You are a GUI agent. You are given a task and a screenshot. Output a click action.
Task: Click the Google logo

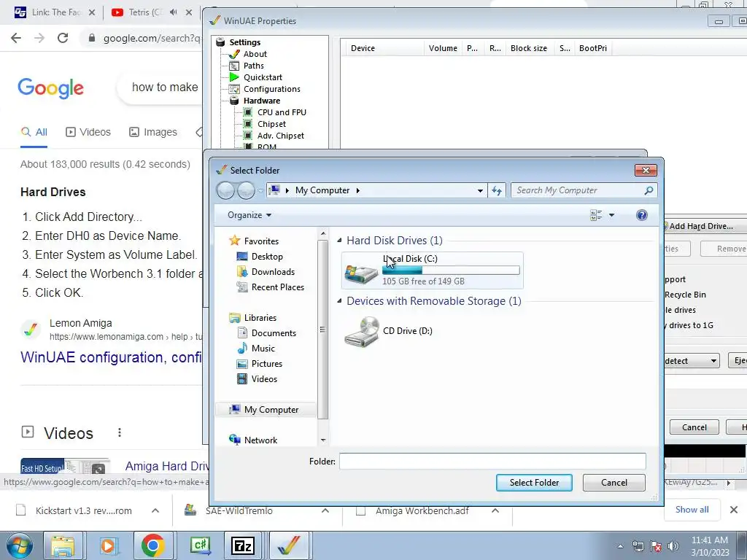[x=50, y=88]
